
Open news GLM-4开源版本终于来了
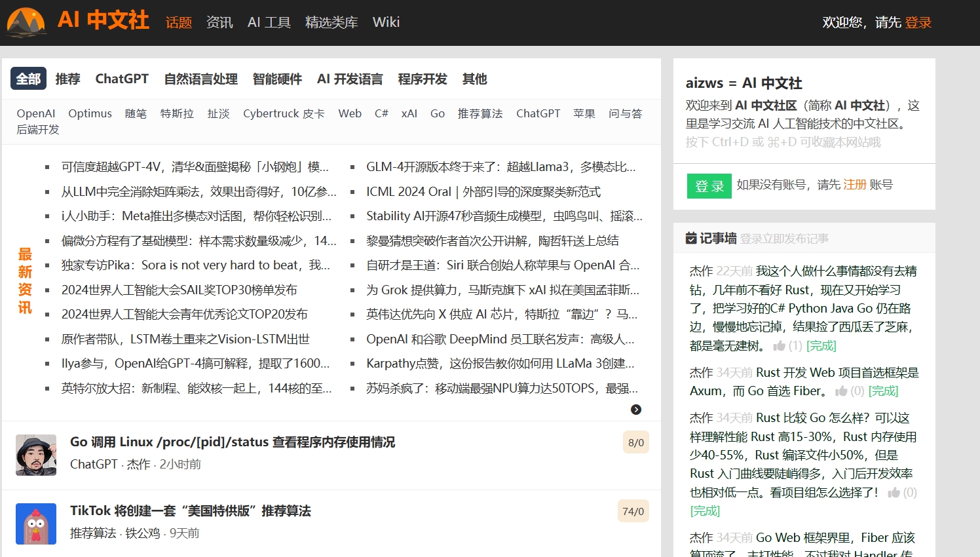coord(501,167)
